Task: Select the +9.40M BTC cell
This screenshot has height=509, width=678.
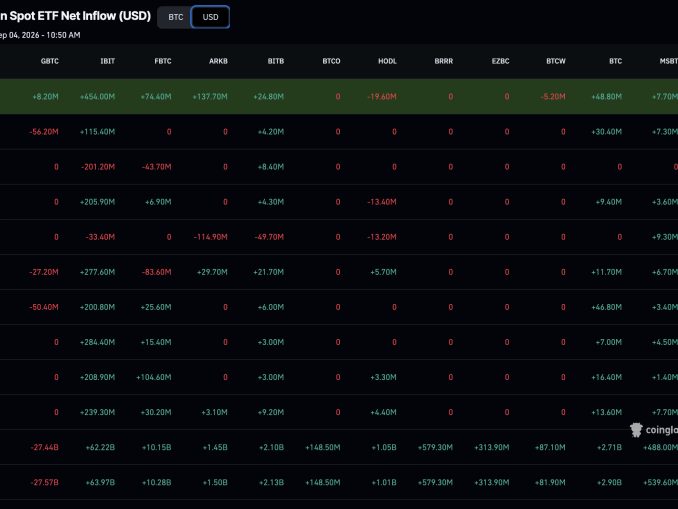Action: coord(609,202)
